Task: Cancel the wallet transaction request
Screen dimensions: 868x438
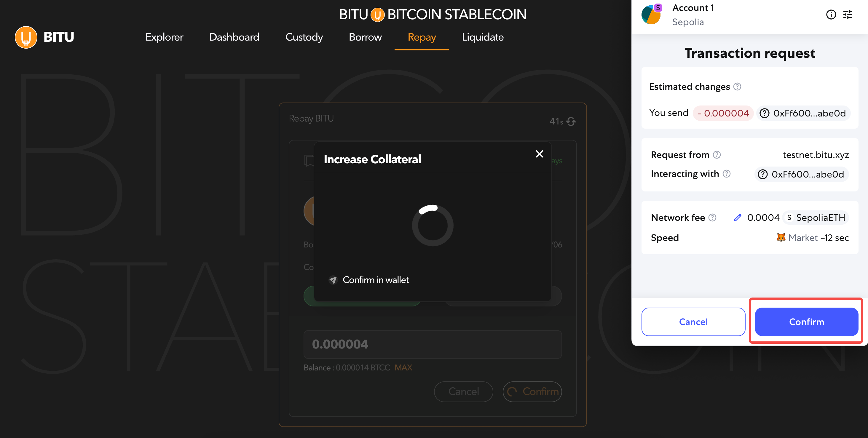Action: pos(693,322)
